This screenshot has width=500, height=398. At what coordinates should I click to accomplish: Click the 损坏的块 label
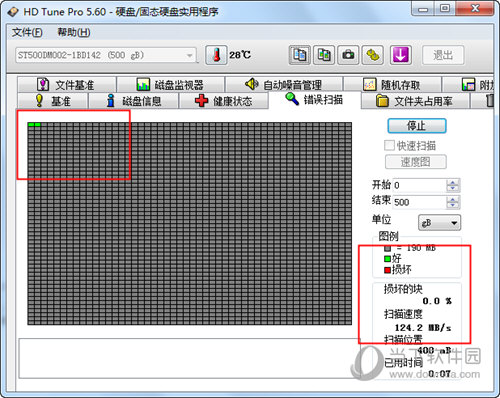[403, 289]
